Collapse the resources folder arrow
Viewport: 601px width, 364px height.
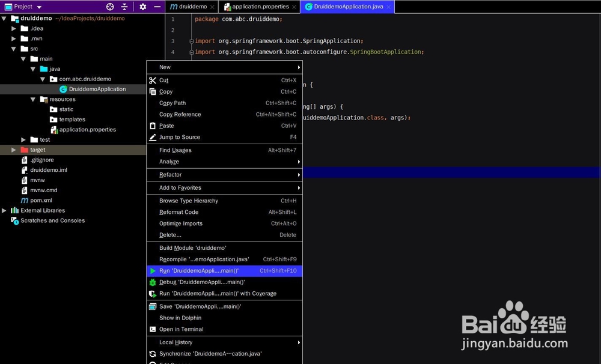[x=33, y=99]
